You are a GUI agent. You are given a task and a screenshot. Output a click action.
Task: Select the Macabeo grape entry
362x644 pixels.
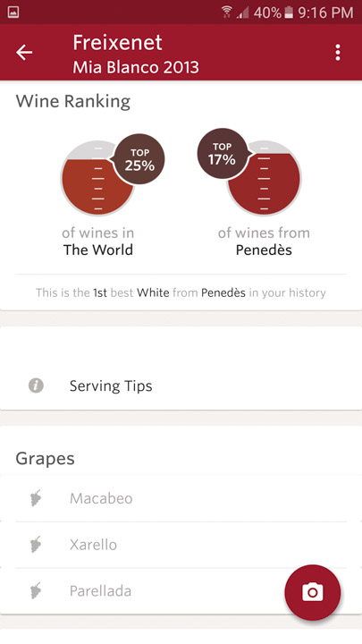(x=181, y=498)
